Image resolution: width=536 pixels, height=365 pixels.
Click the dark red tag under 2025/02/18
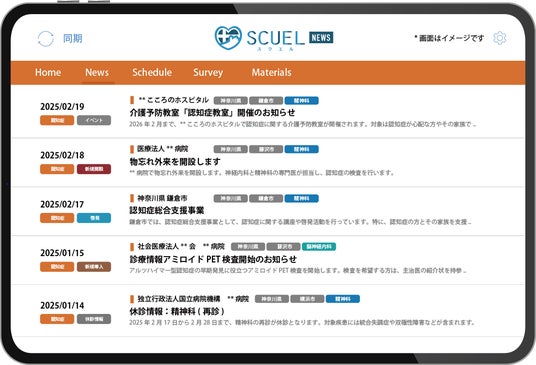pyautogui.click(x=94, y=169)
